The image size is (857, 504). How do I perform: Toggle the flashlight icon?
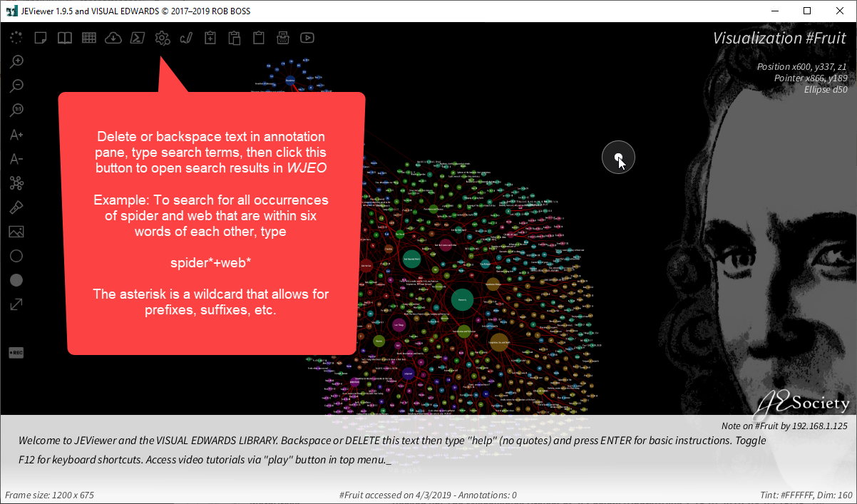click(x=16, y=207)
